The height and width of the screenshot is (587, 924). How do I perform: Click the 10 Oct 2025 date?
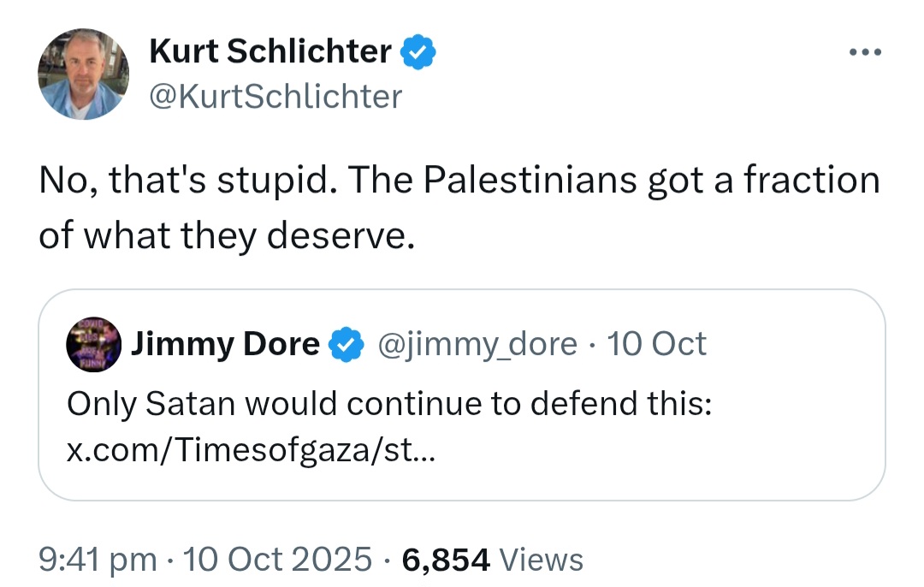pos(278,560)
